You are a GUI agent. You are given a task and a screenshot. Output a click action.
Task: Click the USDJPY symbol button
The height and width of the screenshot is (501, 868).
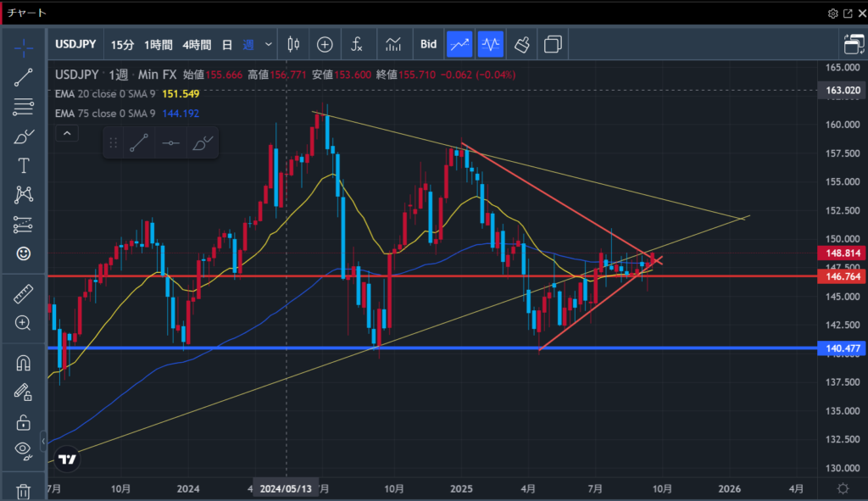[76, 44]
